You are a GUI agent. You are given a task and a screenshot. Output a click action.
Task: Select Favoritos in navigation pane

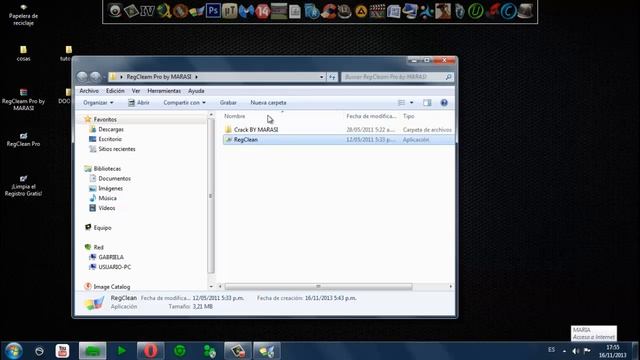pyautogui.click(x=105, y=120)
